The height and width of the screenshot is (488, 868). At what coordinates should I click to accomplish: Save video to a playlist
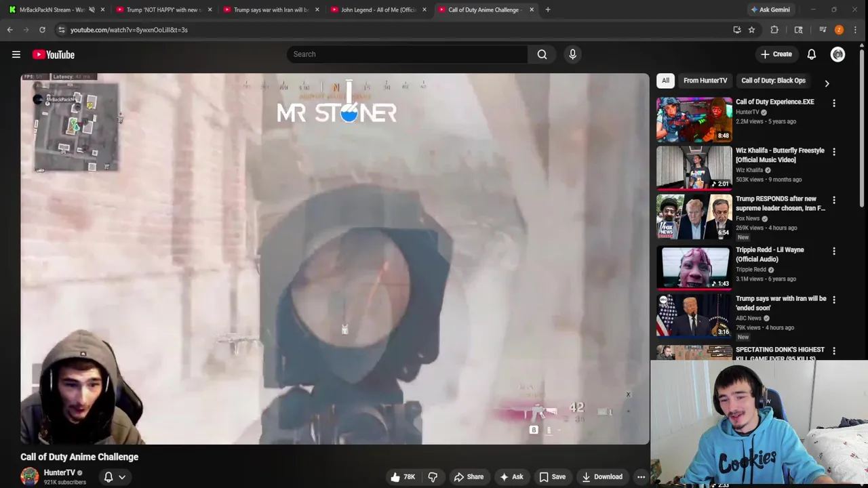click(x=552, y=476)
